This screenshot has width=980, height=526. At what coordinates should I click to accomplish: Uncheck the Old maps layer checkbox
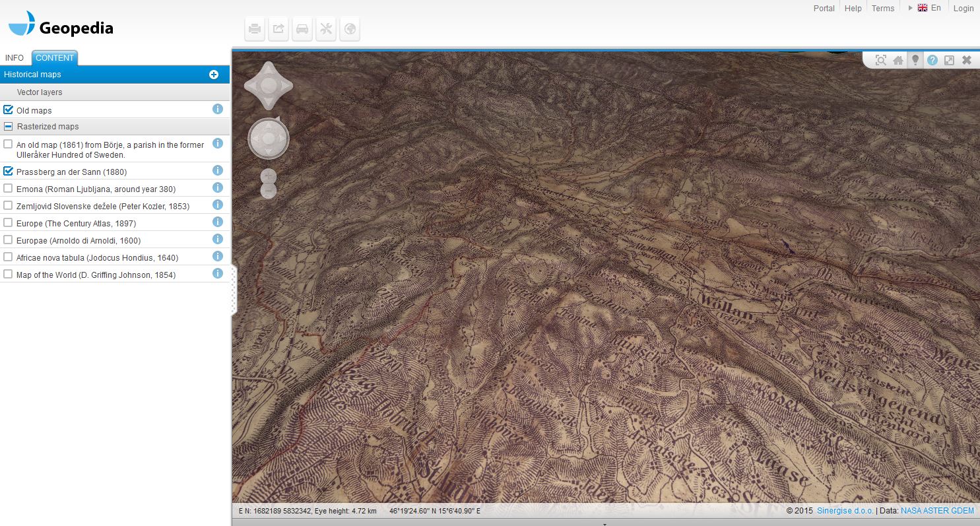point(8,110)
